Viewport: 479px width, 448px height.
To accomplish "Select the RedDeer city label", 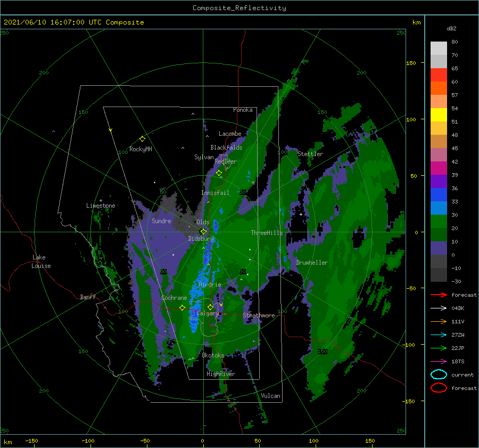I will [226, 161].
